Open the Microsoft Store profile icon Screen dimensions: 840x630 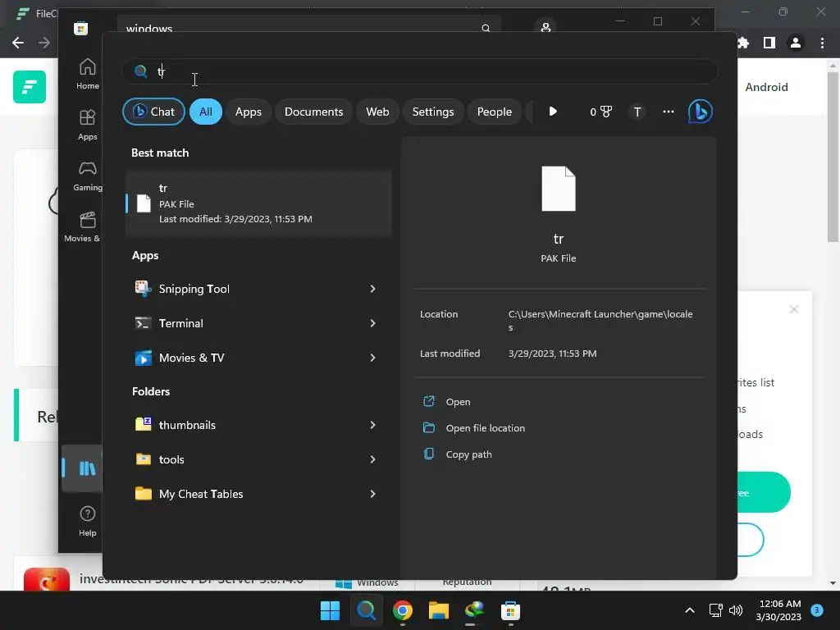546,27
